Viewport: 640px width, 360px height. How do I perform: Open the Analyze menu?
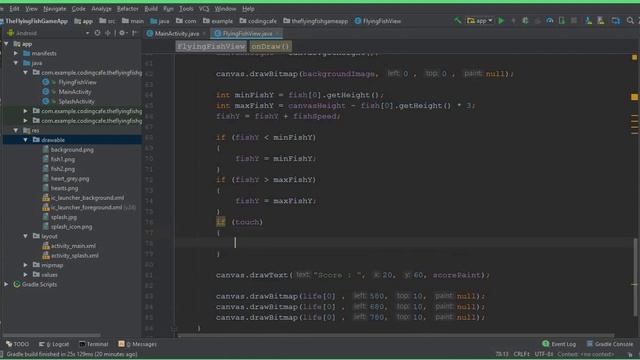(101, 9)
